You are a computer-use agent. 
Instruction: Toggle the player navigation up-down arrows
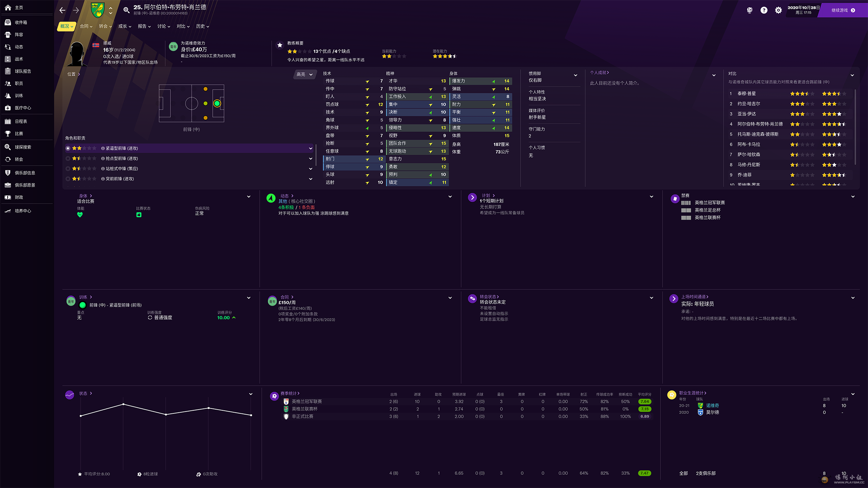click(x=111, y=10)
